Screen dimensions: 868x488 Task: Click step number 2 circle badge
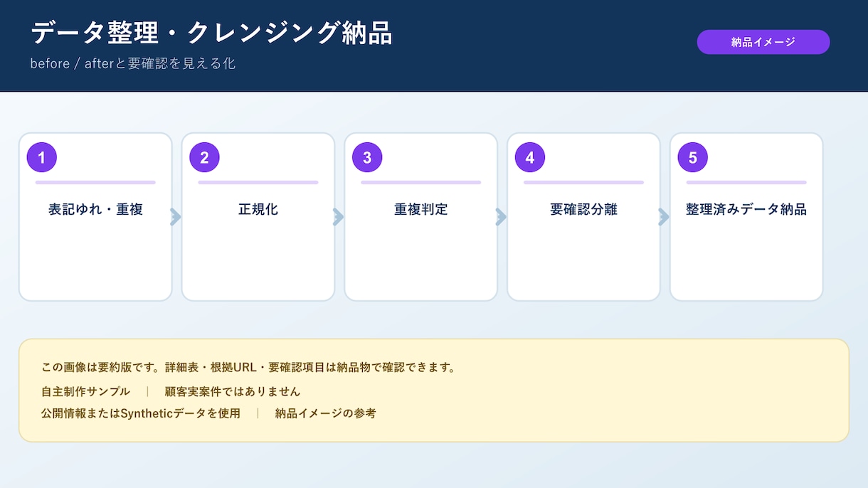pos(204,157)
